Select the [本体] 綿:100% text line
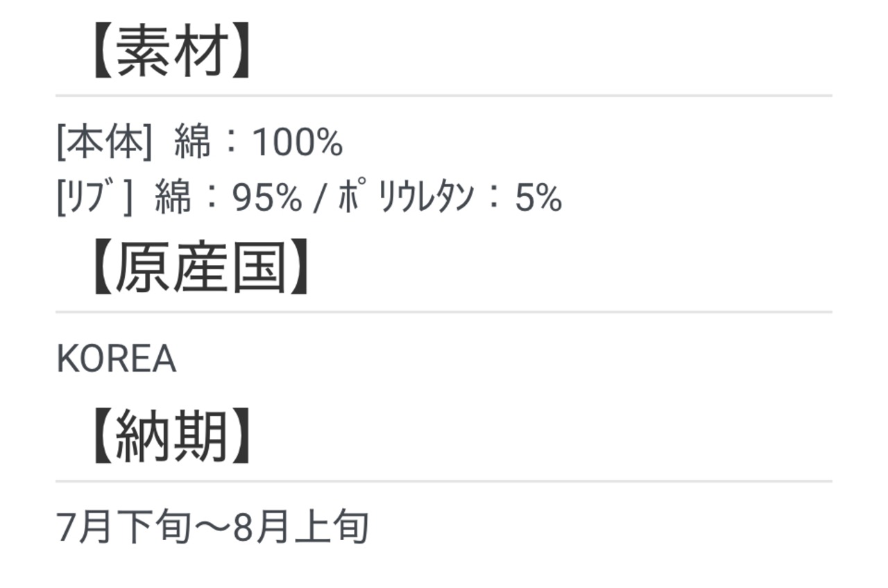 click(x=200, y=143)
